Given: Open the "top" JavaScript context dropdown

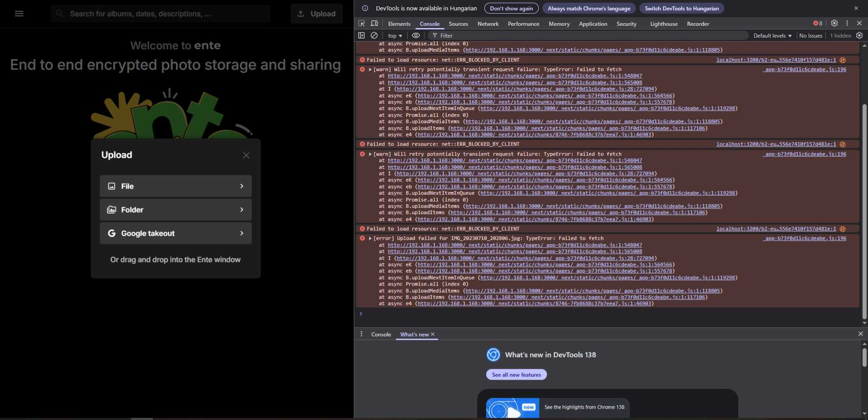Looking at the screenshot, I should click(x=395, y=35).
